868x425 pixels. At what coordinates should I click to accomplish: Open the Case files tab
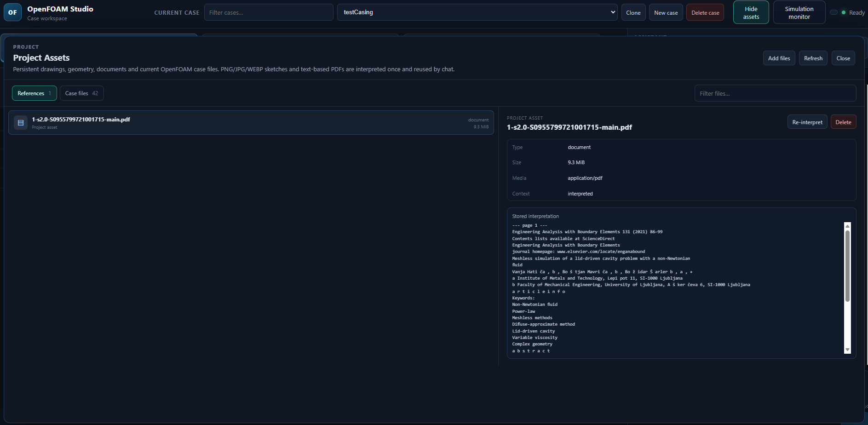pos(81,93)
